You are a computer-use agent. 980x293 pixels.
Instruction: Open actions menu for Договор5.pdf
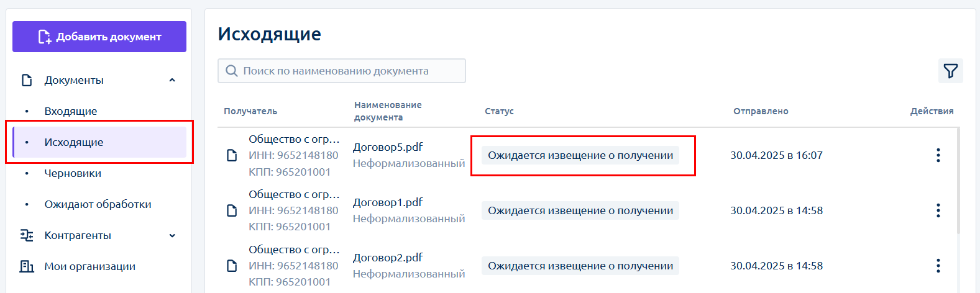tap(938, 155)
